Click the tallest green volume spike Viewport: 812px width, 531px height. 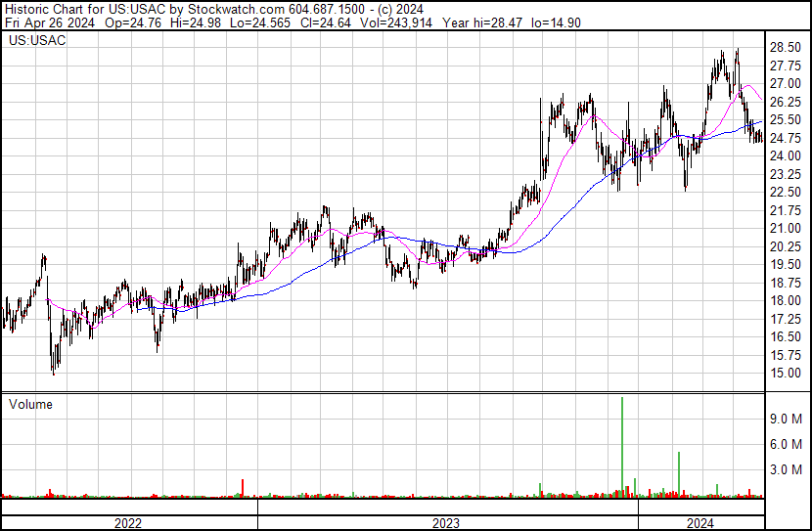[x=622, y=447]
